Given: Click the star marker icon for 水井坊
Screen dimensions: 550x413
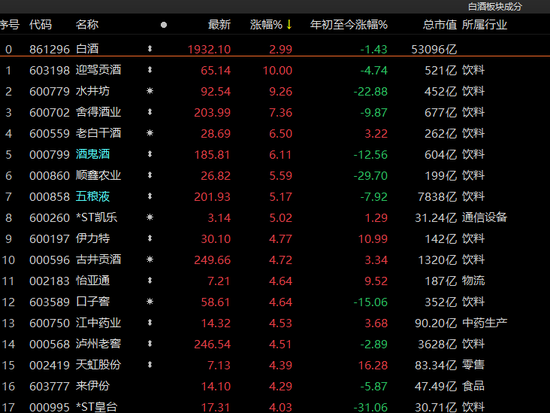Looking at the screenshot, I should point(150,91).
